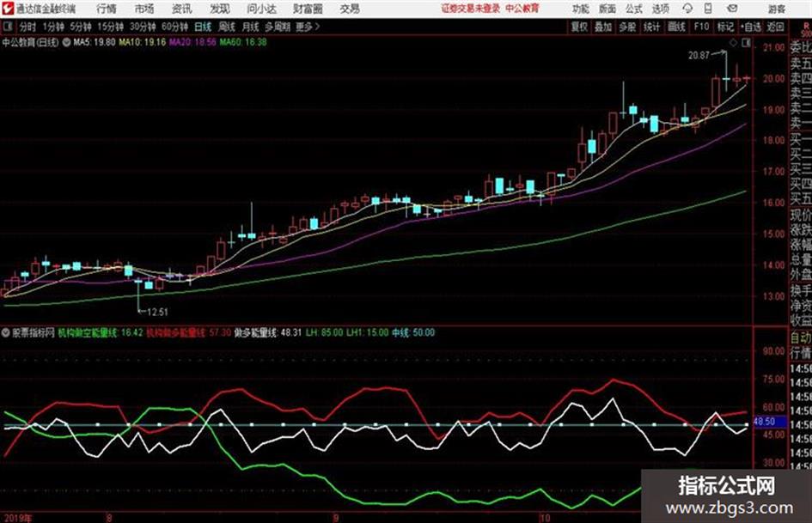The width and height of the screenshot is (812, 523).
Task: Switch to the 1分钟 period tab
Action: [52, 27]
